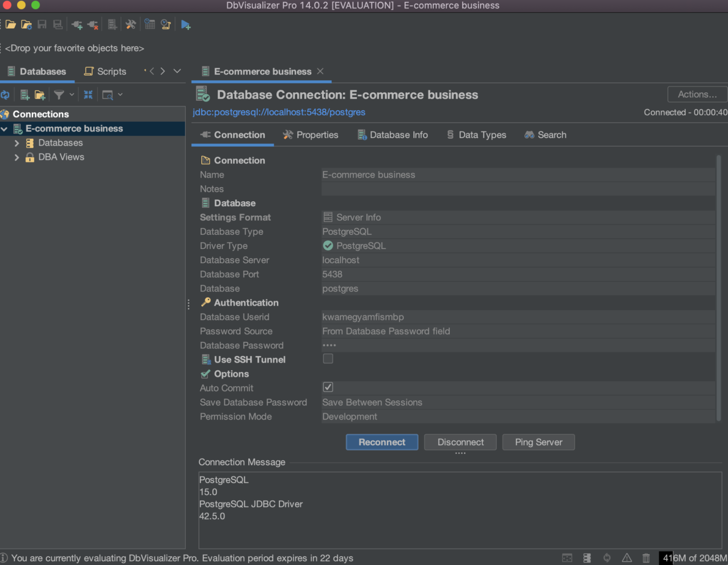Collapse the E-commerce business connection
Image resolution: width=728 pixels, height=565 pixels.
point(5,128)
